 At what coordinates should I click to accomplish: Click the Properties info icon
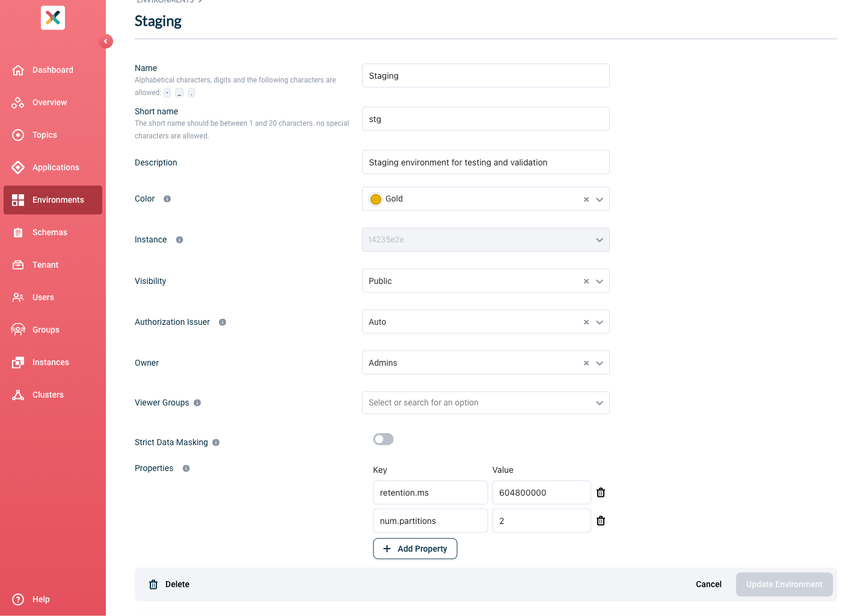[186, 469]
